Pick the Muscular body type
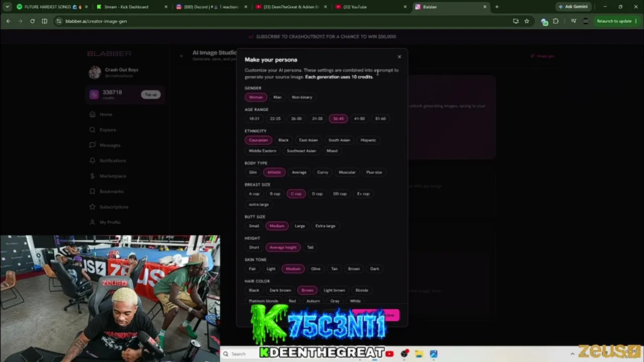 347,172
